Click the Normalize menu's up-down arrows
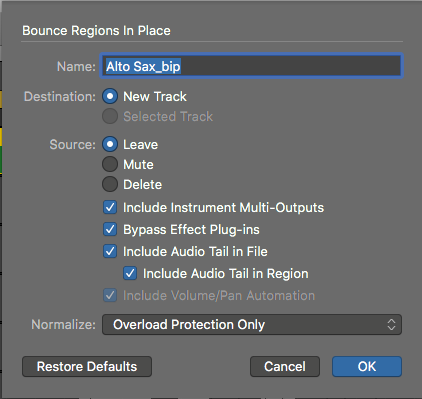The width and height of the screenshot is (422, 399). tap(391, 324)
